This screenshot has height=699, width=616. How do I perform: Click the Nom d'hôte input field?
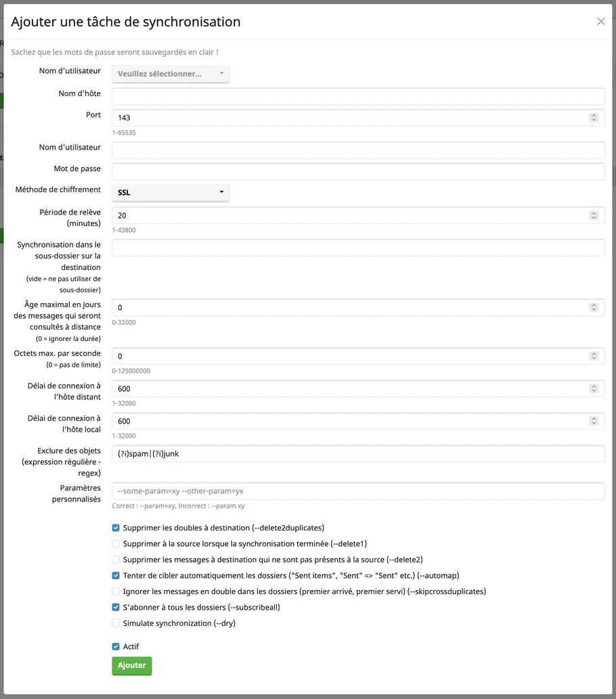pyautogui.click(x=358, y=96)
